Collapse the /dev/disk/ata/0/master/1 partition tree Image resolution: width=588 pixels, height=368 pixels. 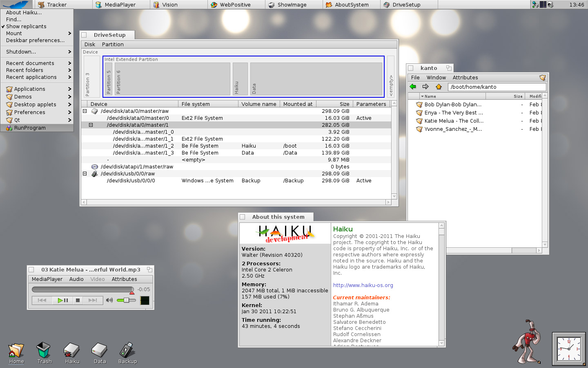point(91,125)
